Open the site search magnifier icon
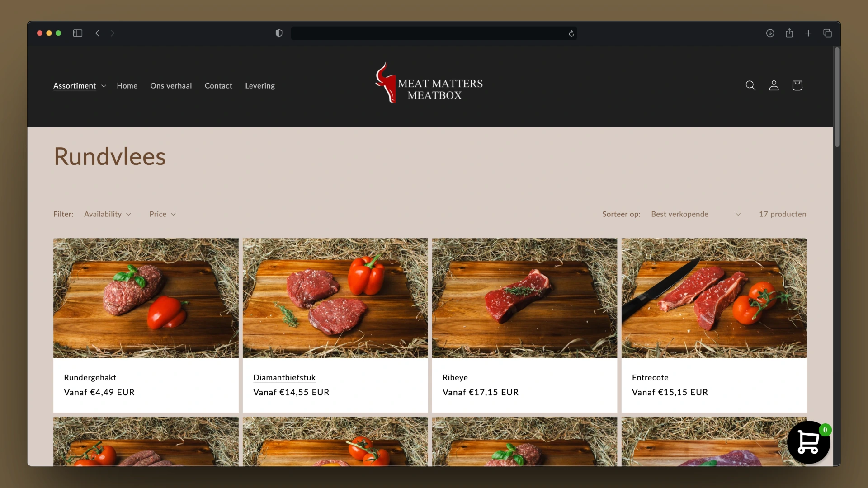The image size is (868, 488). (750, 85)
